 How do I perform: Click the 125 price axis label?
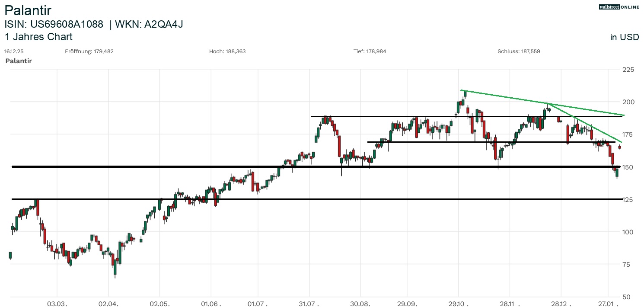(628, 200)
